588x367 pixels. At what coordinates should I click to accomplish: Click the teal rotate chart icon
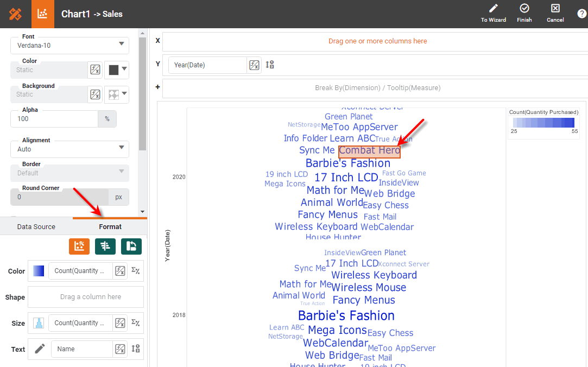point(130,246)
